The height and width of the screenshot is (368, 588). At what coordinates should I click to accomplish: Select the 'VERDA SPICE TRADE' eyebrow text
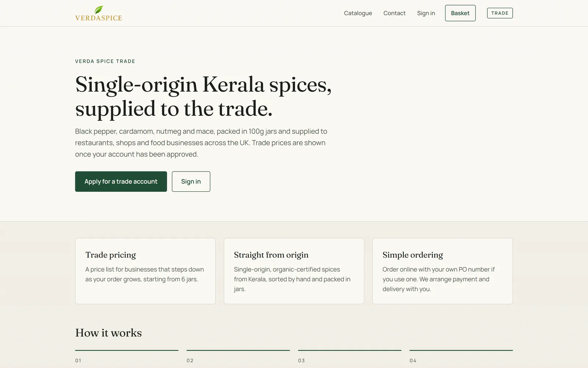105,61
